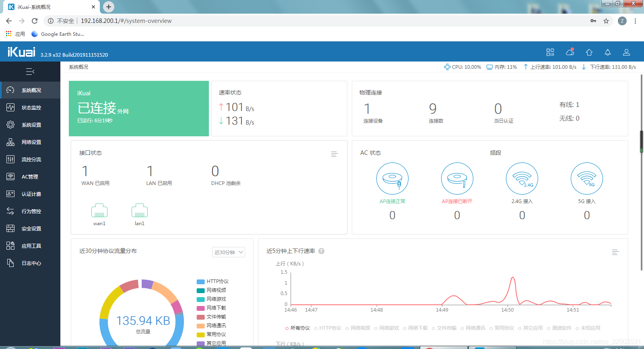Click 网络视频 legend swatch in donut chart
The height and width of the screenshot is (349, 644).
click(x=200, y=290)
